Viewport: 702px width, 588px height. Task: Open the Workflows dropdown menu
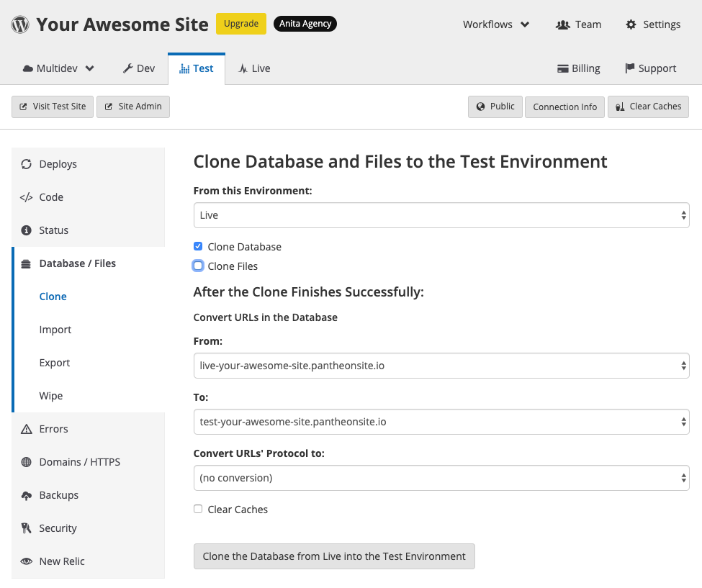coord(495,24)
